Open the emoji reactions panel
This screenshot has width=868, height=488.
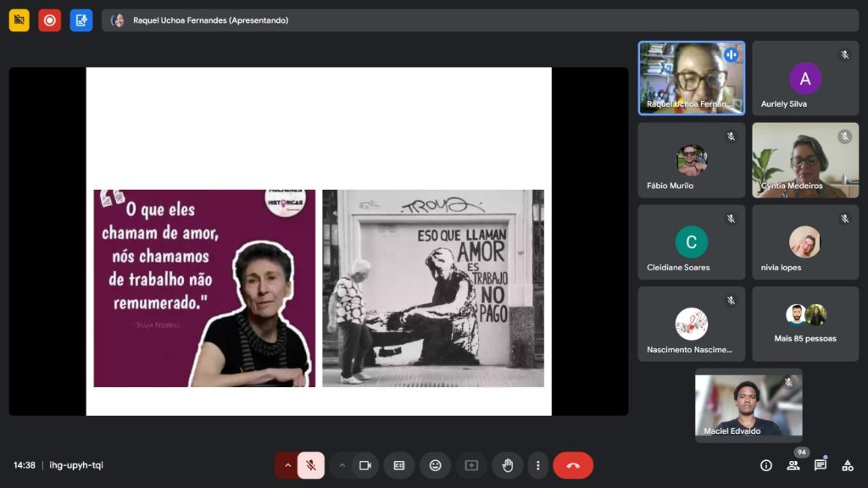[x=435, y=465]
